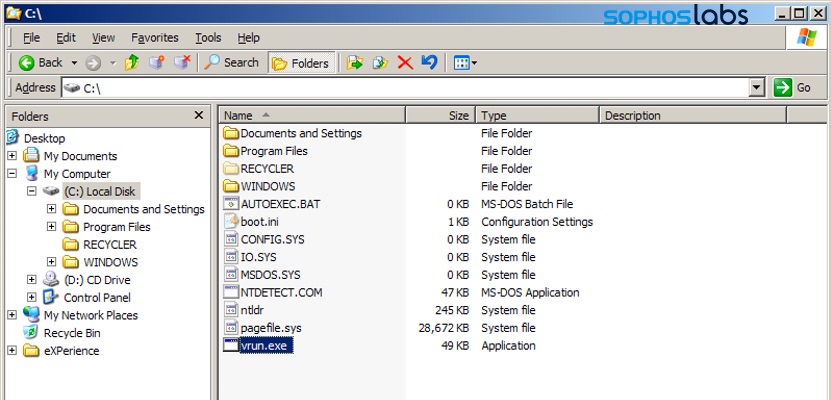Viewport: 831px width, 400px height.
Task: Click the MS-DOS Application type text
Action: coord(530,292)
